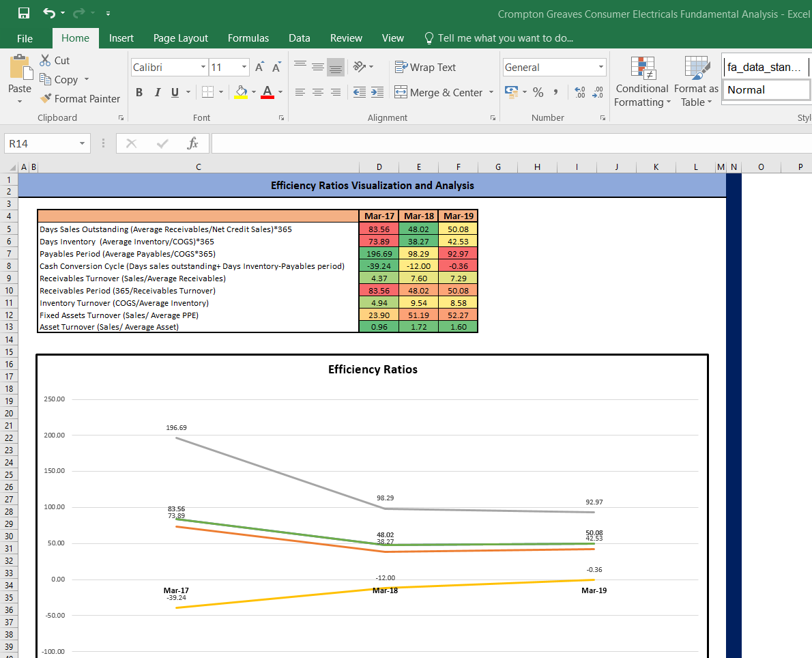Click the Accounting Number Format icon
Screen dimensions: 812x658
(512, 92)
